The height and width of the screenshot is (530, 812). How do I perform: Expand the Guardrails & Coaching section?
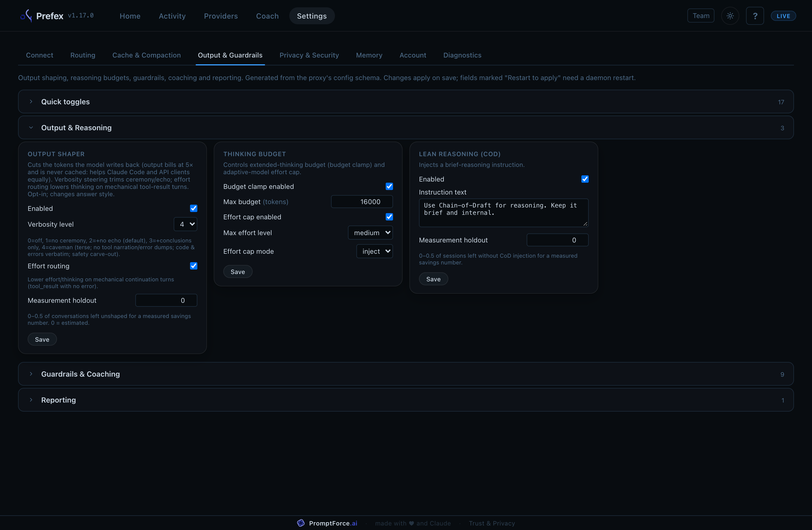[x=406, y=374]
